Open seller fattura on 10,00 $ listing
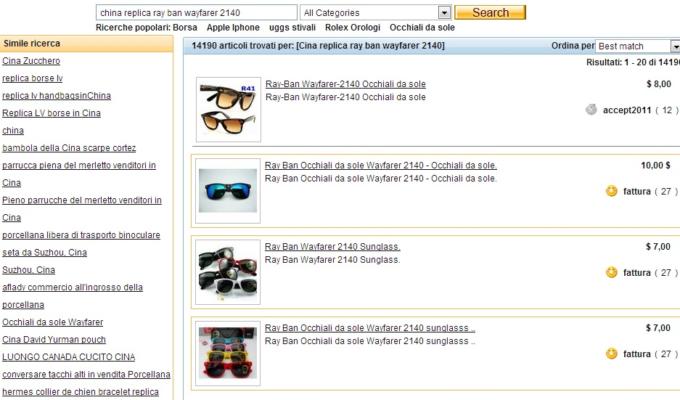The width and height of the screenshot is (680, 400). coord(637,191)
